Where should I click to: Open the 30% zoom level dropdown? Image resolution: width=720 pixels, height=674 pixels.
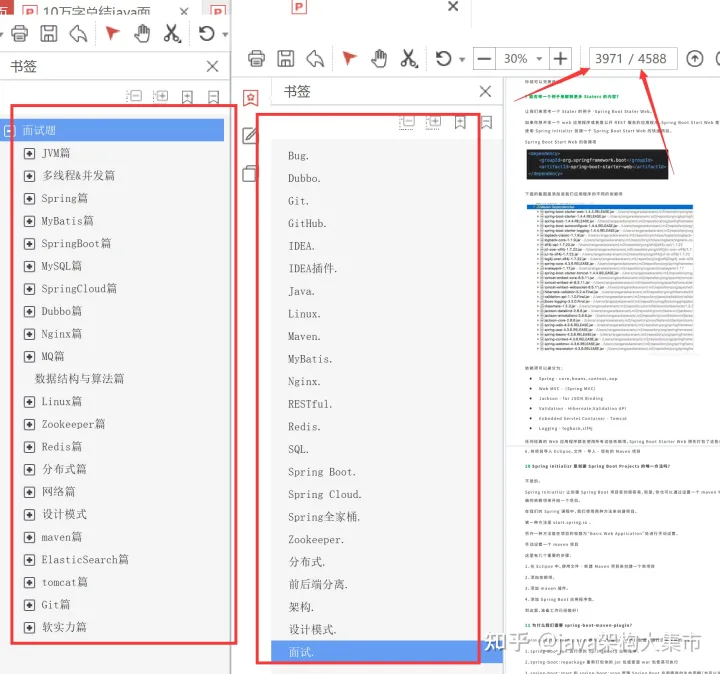[540, 59]
